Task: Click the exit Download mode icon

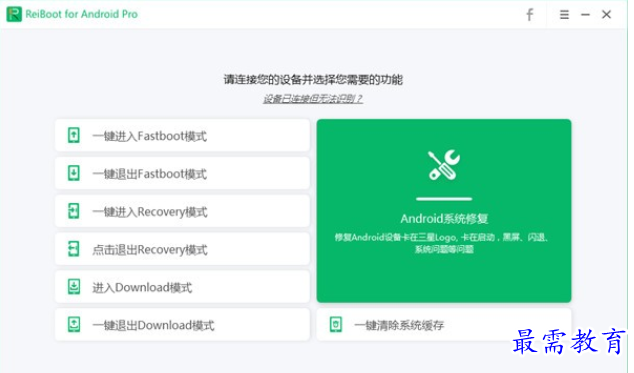Action: 74,324
